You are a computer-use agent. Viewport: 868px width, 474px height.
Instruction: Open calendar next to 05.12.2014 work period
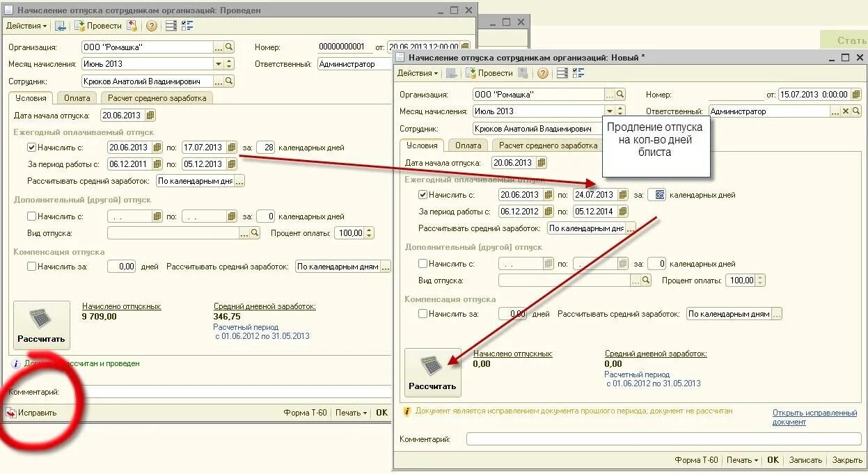[x=622, y=212]
